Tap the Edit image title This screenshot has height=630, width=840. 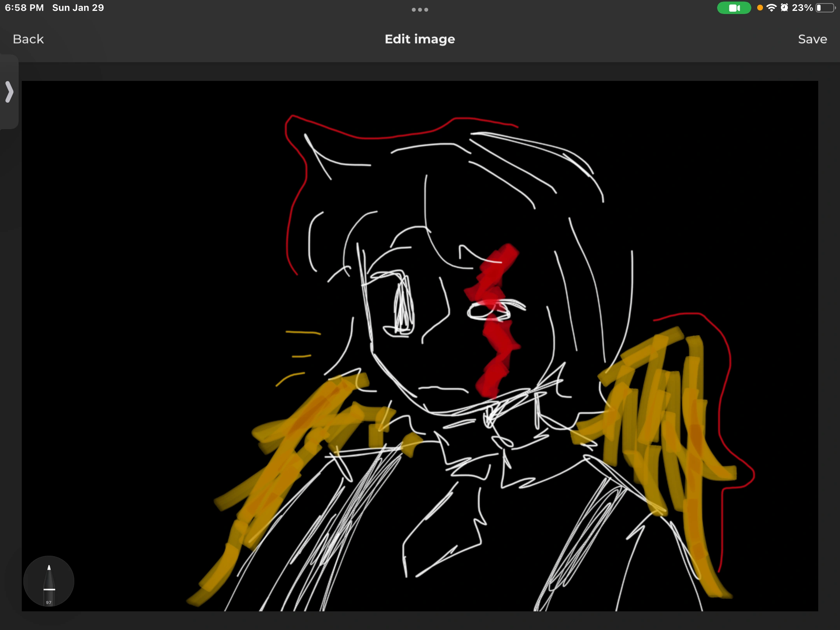pos(419,38)
